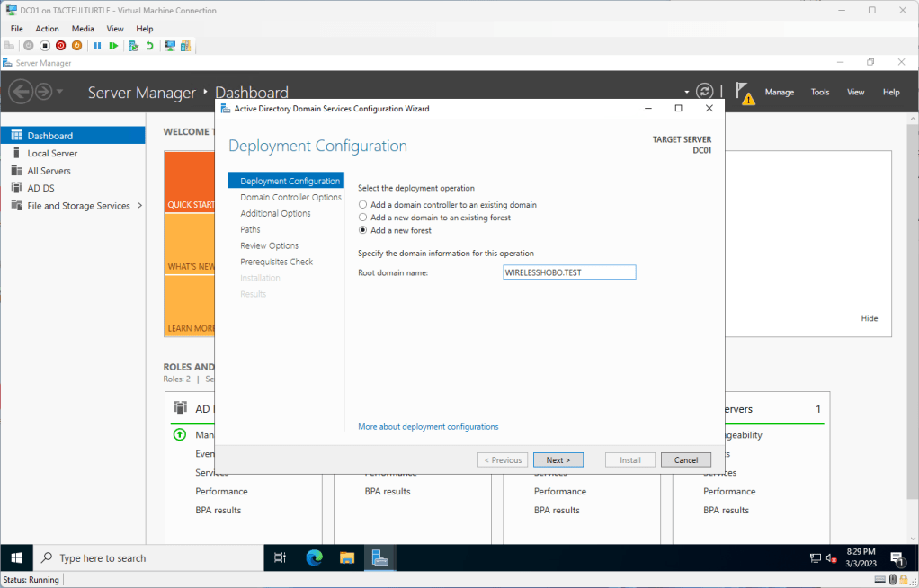Select 'Add a new domain to an existing forest'
This screenshot has width=919, height=588.
(x=362, y=218)
